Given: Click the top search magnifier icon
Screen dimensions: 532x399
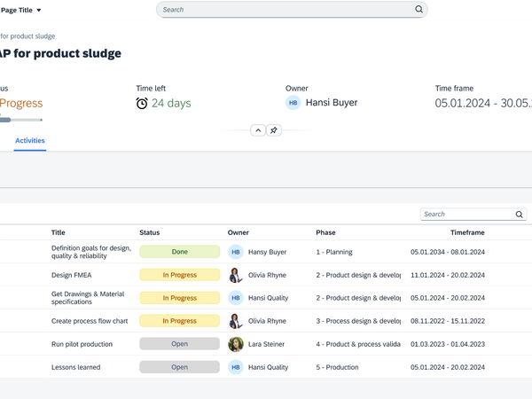Looking at the screenshot, I should click(x=419, y=10).
